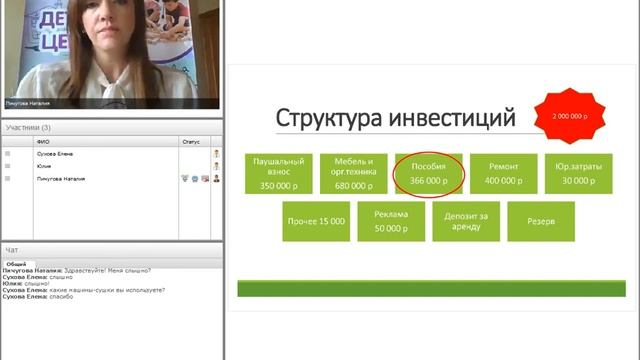Click the user role icon in Сухова Елена's row
The height and width of the screenshot is (360, 640).
216,153
